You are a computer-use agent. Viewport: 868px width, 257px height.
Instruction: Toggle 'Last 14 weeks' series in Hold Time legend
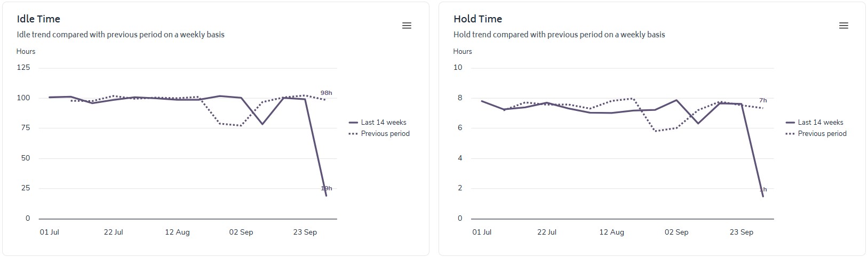point(820,123)
